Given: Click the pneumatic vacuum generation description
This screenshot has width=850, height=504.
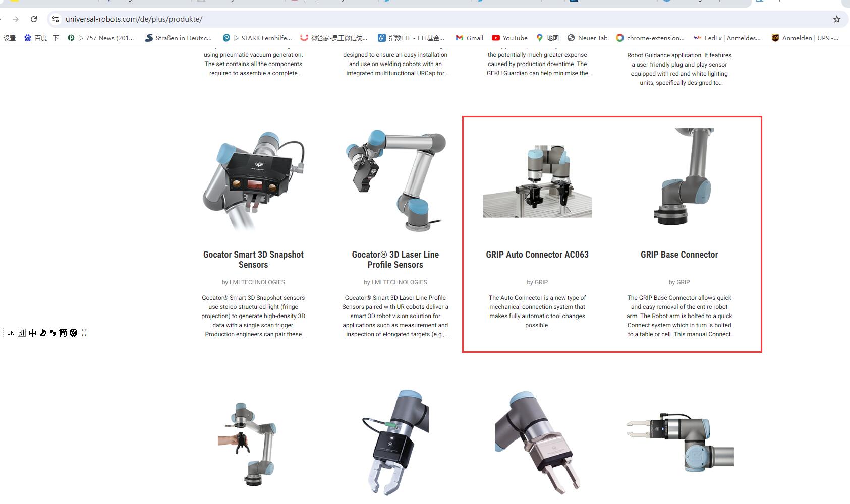Looking at the screenshot, I should tap(253, 64).
